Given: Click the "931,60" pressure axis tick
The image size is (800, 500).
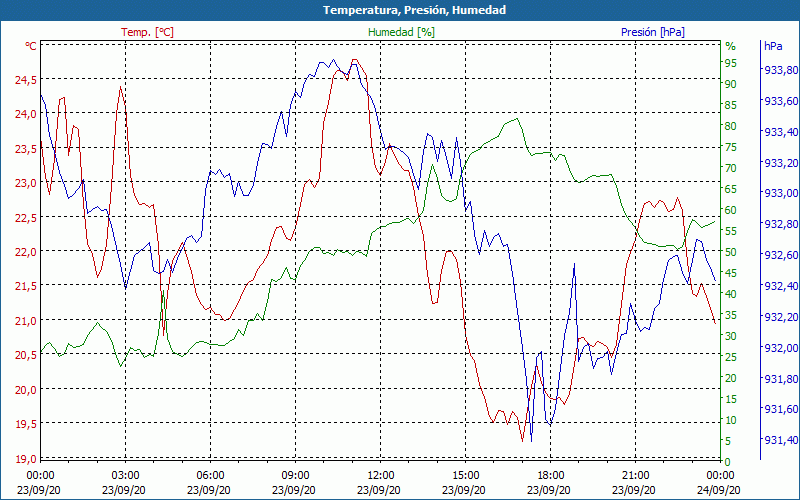Looking at the screenshot, I should point(781,409).
